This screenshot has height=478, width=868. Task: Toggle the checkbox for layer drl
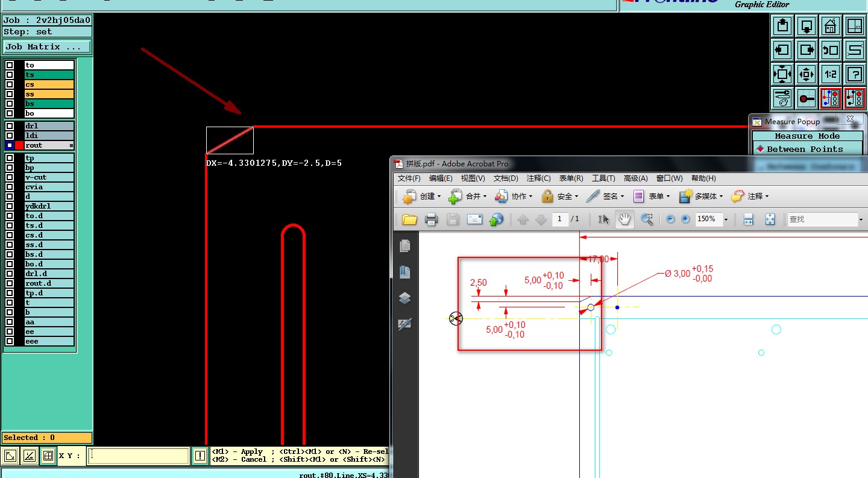coord(10,126)
